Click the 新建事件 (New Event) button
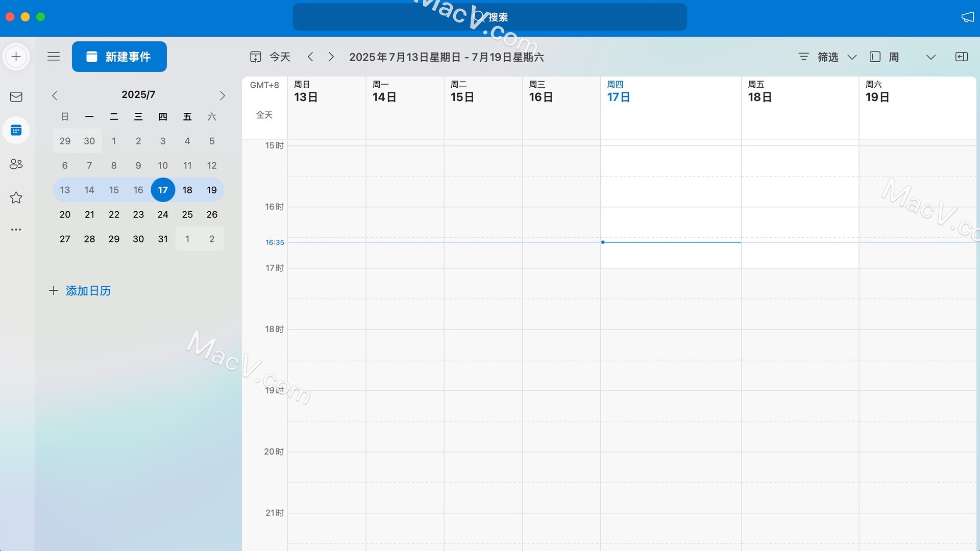 tap(119, 57)
